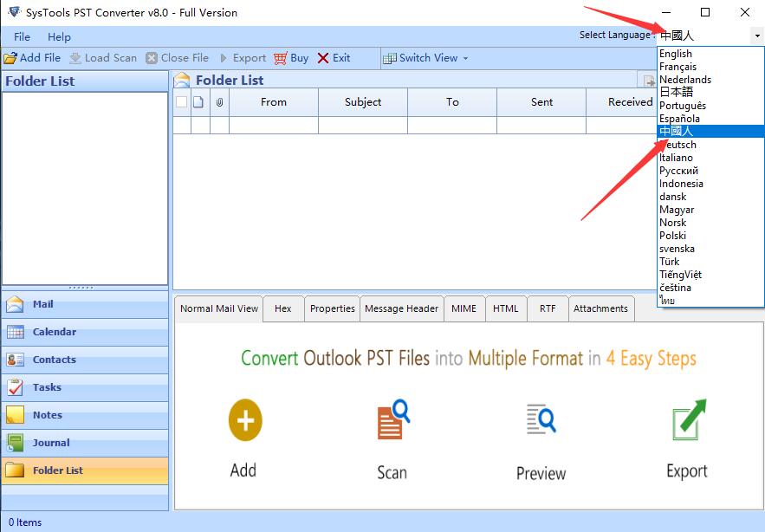765x532 pixels.
Task: Click the Folder List folder icon in sidebar
Action: pos(15,470)
